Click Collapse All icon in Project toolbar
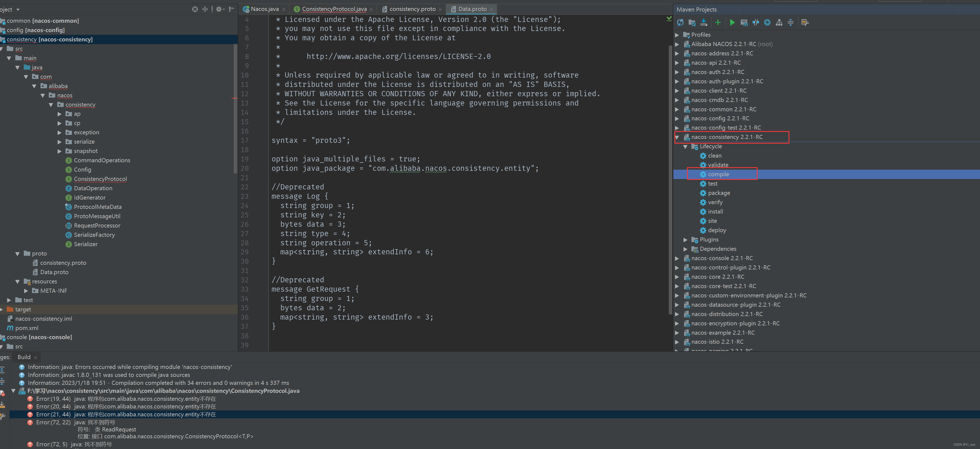Screen dimensions: 980x449 (205, 9)
